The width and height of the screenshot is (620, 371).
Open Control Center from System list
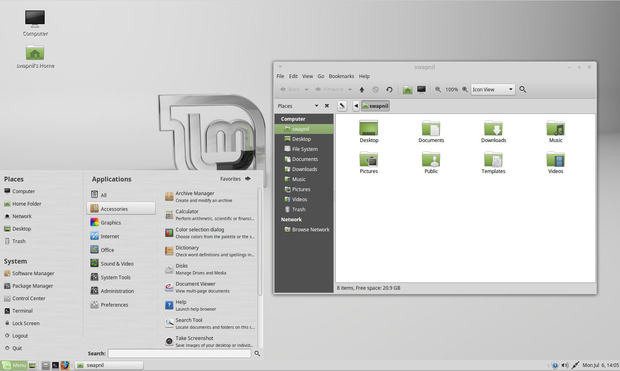click(x=25, y=298)
